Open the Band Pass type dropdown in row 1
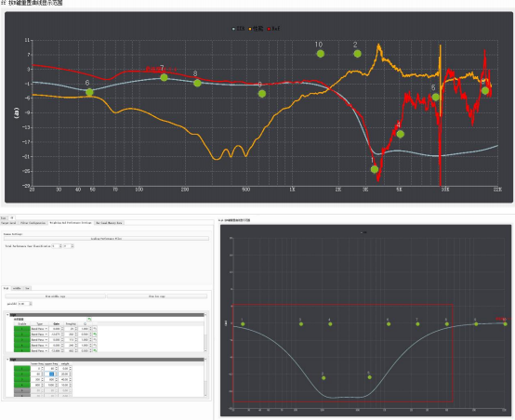 [39, 329]
